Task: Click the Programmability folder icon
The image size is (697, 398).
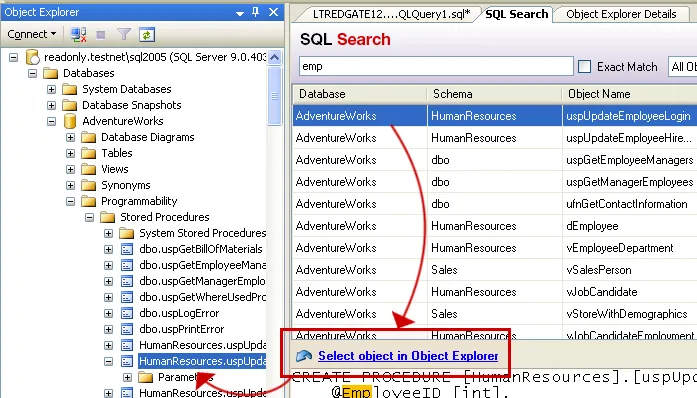Action: [88, 201]
